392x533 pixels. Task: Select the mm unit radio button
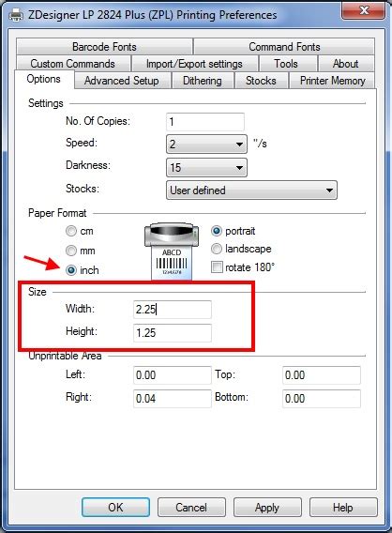click(x=71, y=251)
